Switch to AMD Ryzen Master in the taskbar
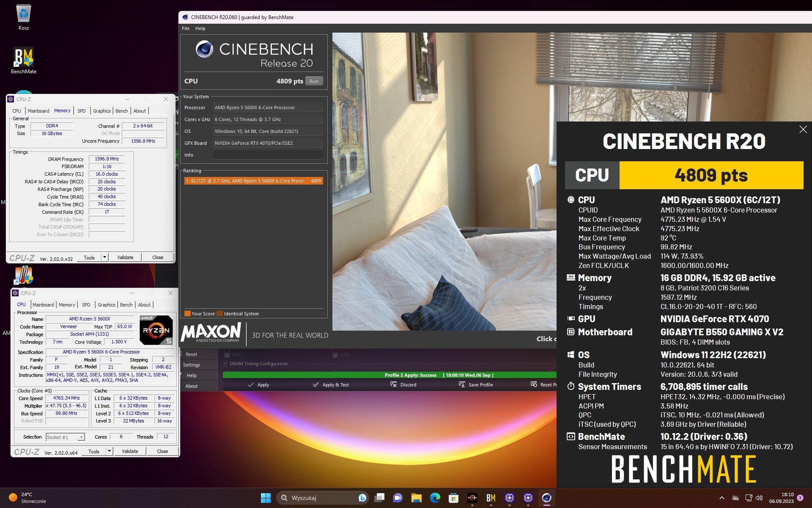Screen dimensions: 812x508 click(x=472, y=498)
